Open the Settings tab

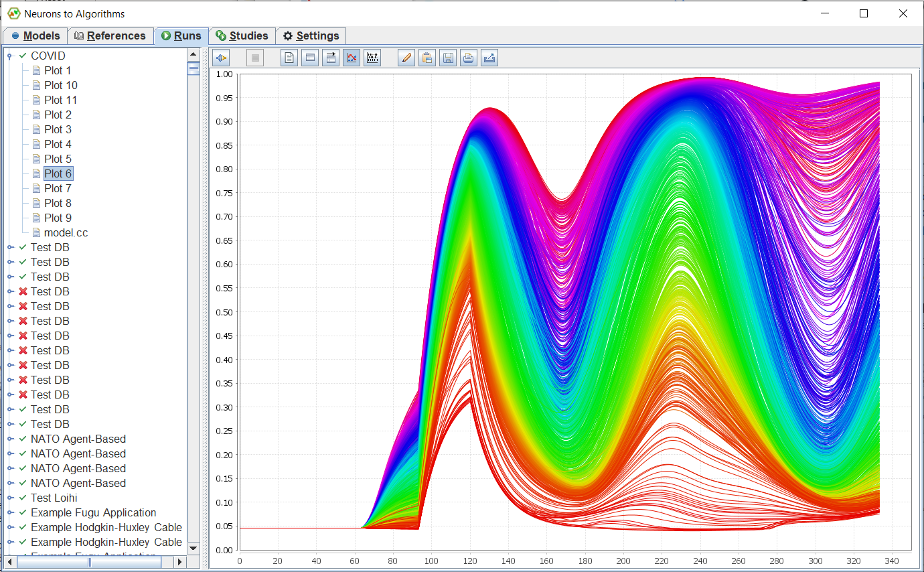click(311, 36)
